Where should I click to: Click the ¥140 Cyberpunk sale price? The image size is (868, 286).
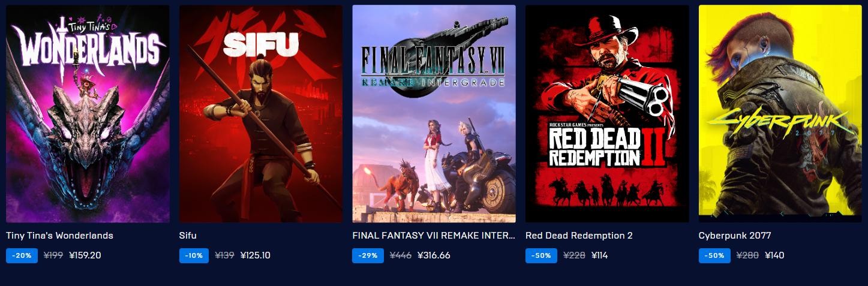pyautogui.click(x=774, y=255)
